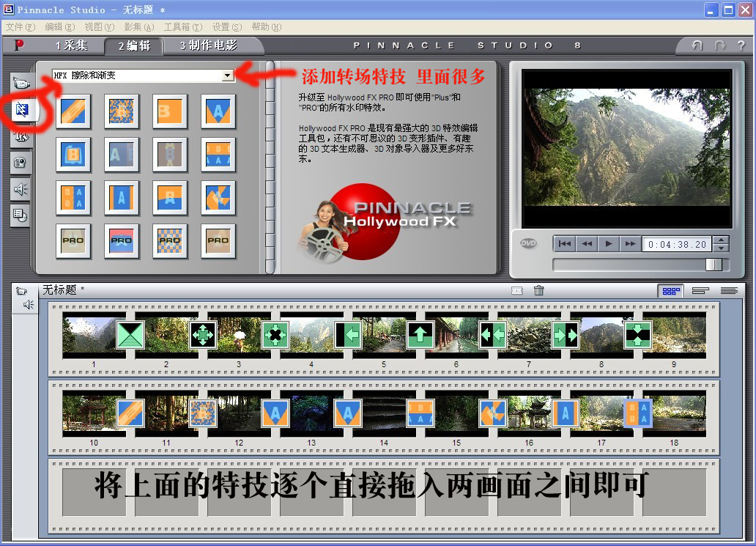
Task: Open the video scenes album tab
Action: [x=21, y=84]
